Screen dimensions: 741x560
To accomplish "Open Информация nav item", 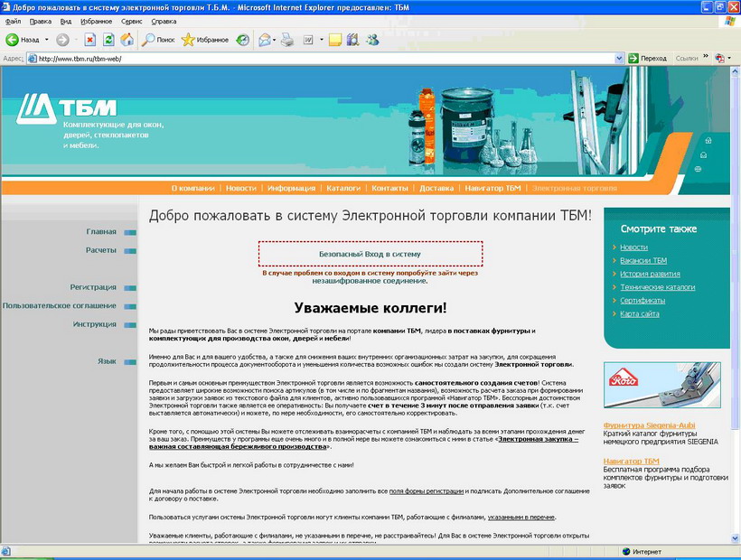I will pos(291,188).
